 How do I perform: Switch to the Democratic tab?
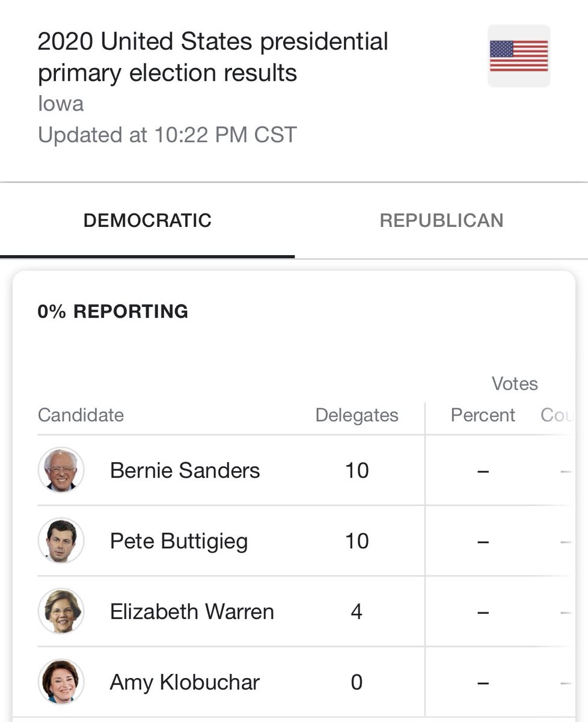click(147, 220)
